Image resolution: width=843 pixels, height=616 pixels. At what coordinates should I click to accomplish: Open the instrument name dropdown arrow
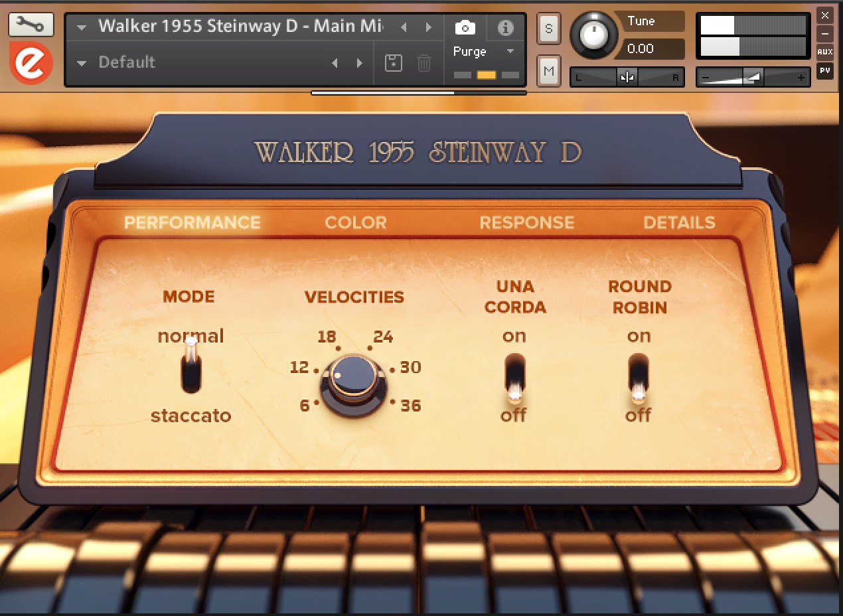tap(82, 27)
